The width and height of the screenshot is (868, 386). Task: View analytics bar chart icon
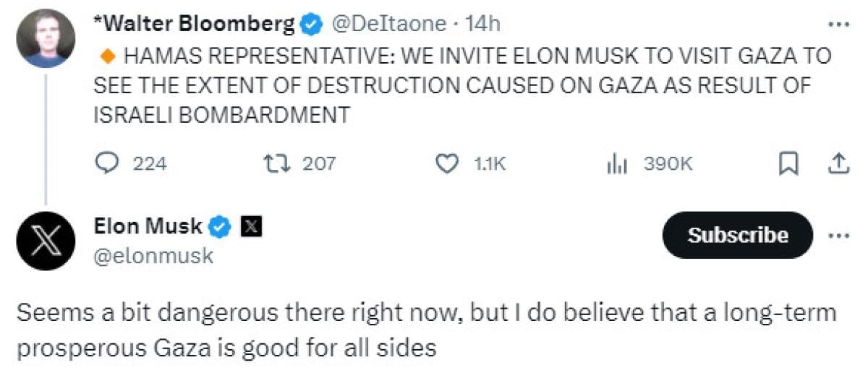[616, 164]
